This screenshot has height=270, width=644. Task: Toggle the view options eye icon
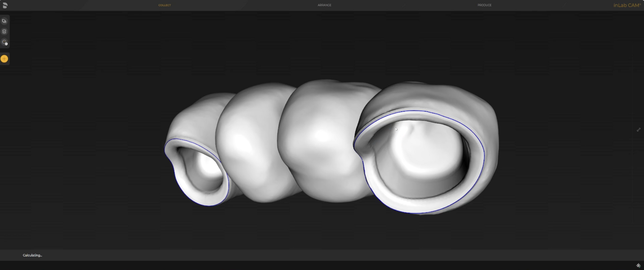coord(4,42)
